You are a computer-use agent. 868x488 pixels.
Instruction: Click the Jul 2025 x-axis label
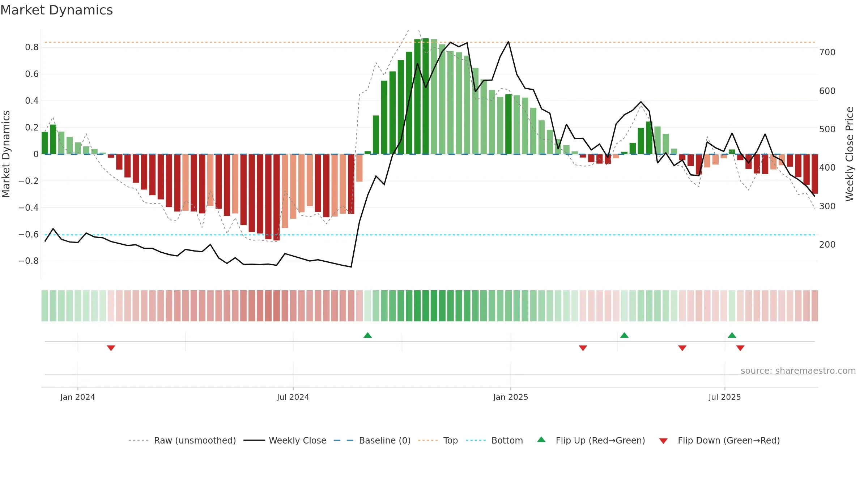(725, 397)
